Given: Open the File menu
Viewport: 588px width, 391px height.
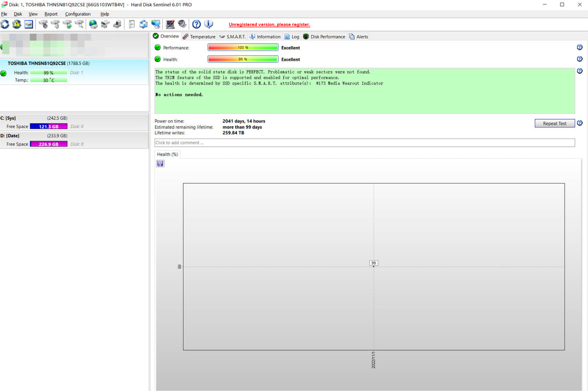Looking at the screenshot, I should click(x=4, y=14).
